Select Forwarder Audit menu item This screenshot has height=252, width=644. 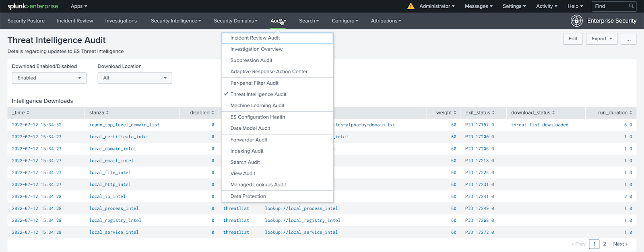coord(277,140)
